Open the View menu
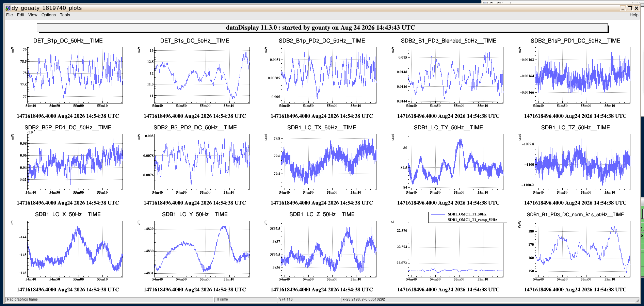The image size is (644, 306). (33, 15)
